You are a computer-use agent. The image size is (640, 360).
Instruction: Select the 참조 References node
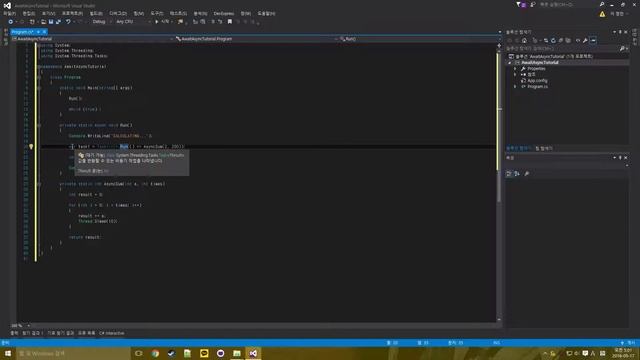(531, 75)
